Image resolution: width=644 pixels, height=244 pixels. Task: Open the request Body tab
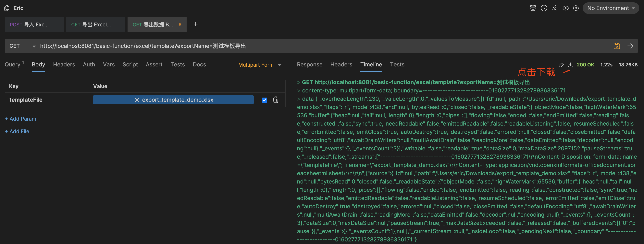pyautogui.click(x=39, y=64)
